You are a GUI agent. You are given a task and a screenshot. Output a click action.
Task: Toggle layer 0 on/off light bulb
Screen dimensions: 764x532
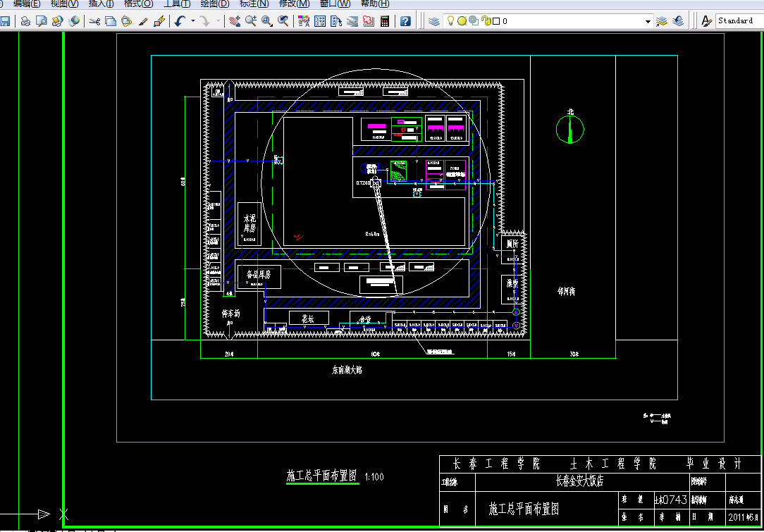point(451,21)
